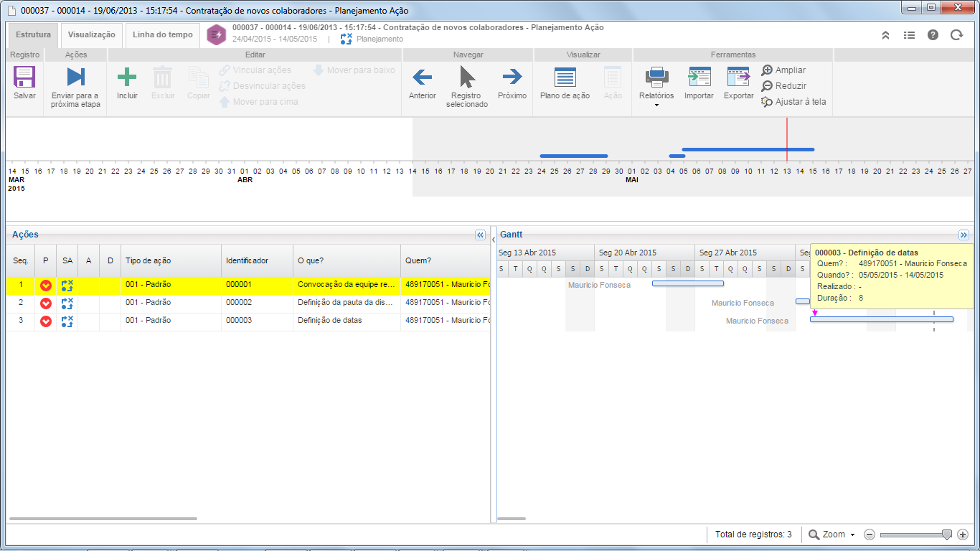Switch to the Estrutura tab

[x=33, y=34]
